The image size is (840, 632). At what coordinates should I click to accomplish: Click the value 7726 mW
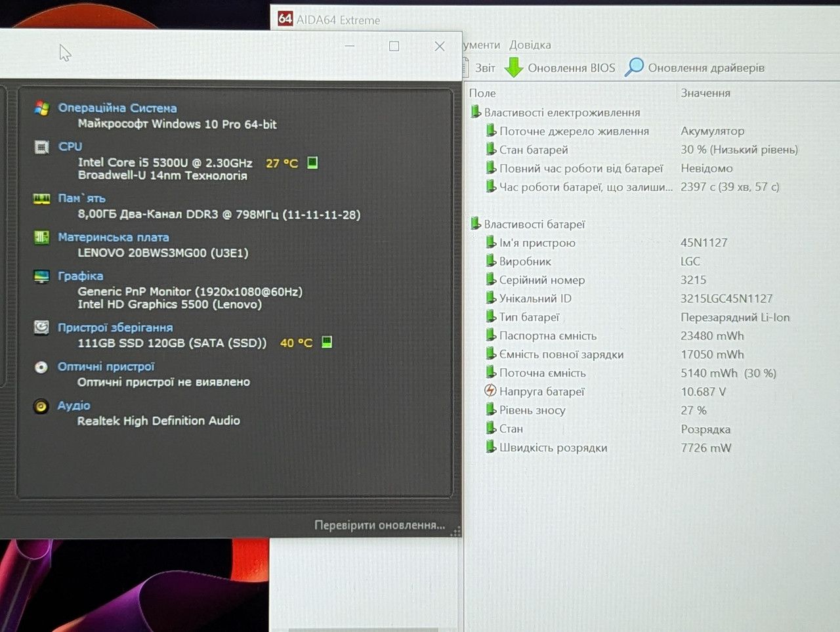pyautogui.click(x=705, y=448)
